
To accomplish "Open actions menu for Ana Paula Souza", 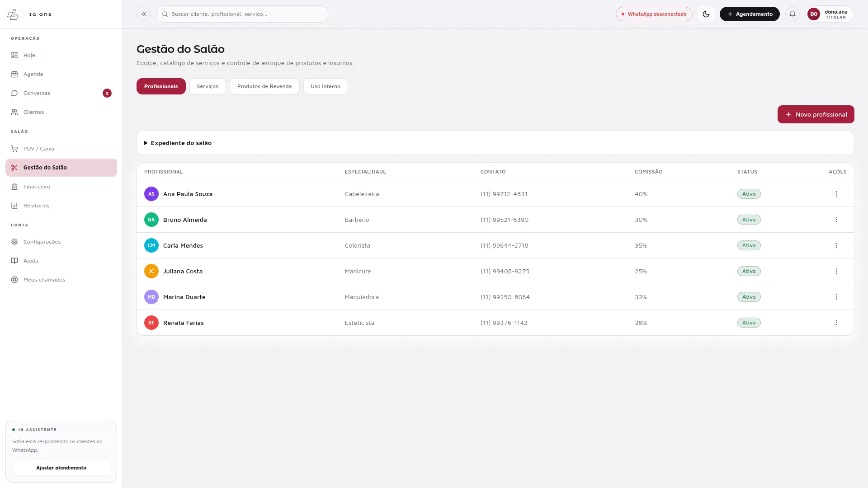I will [x=836, y=194].
